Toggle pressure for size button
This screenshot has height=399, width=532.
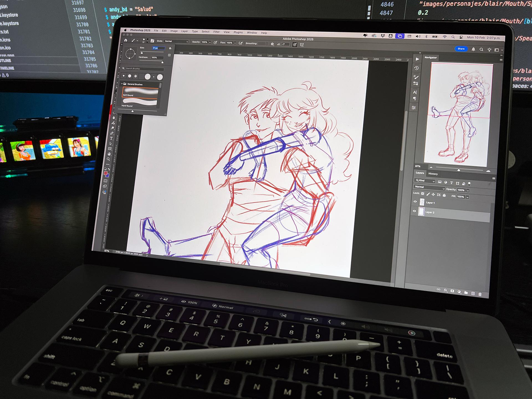(x=295, y=44)
